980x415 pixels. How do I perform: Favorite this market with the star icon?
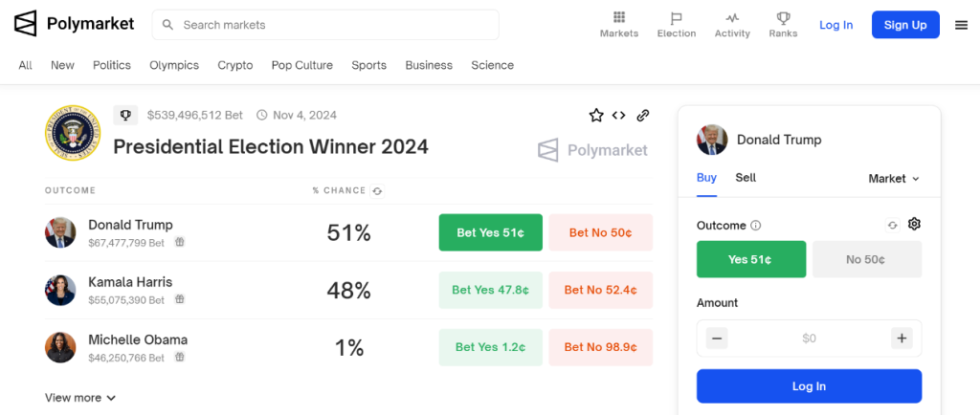(596, 115)
